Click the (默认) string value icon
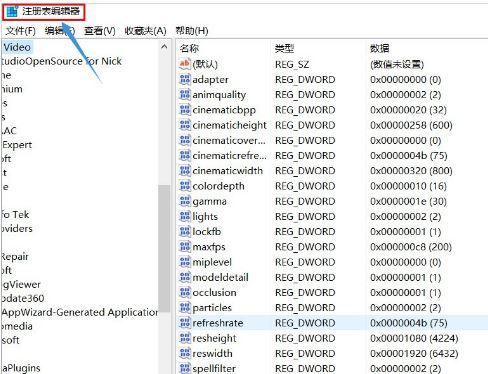The image size is (488, 374). (x=185, y=64)
